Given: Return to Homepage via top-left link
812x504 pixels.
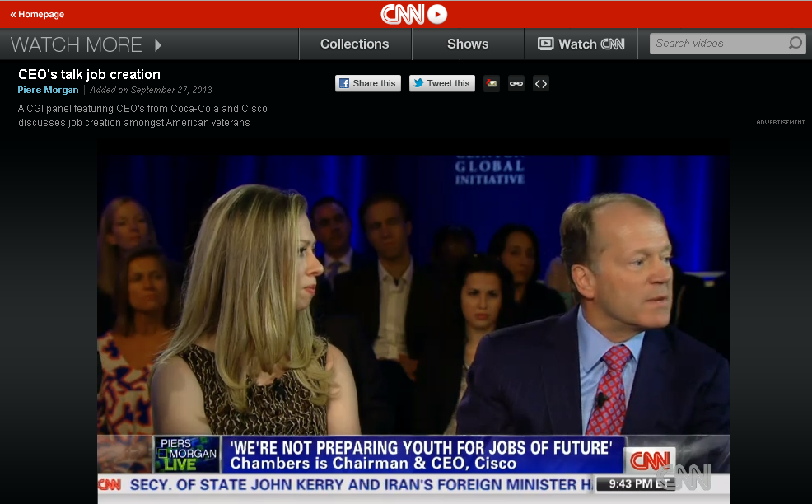Looking at the screenshot, I should click(37, 14).
